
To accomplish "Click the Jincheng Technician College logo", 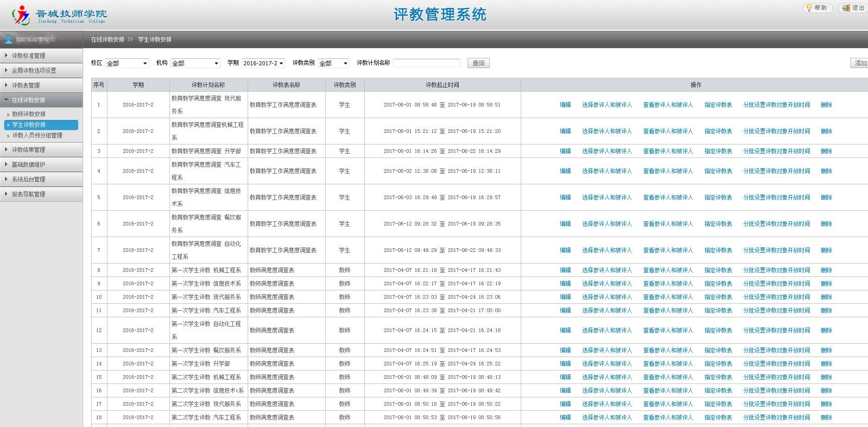I will click(59, 15).
